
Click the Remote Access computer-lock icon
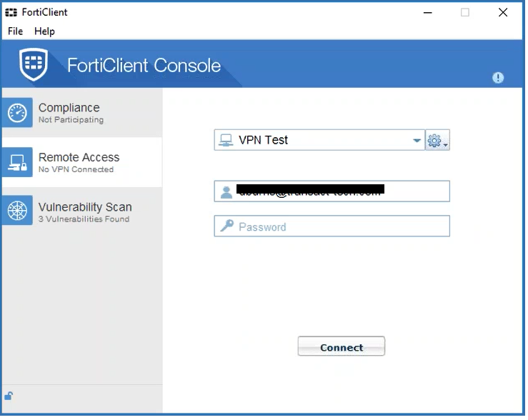(17, 162)
